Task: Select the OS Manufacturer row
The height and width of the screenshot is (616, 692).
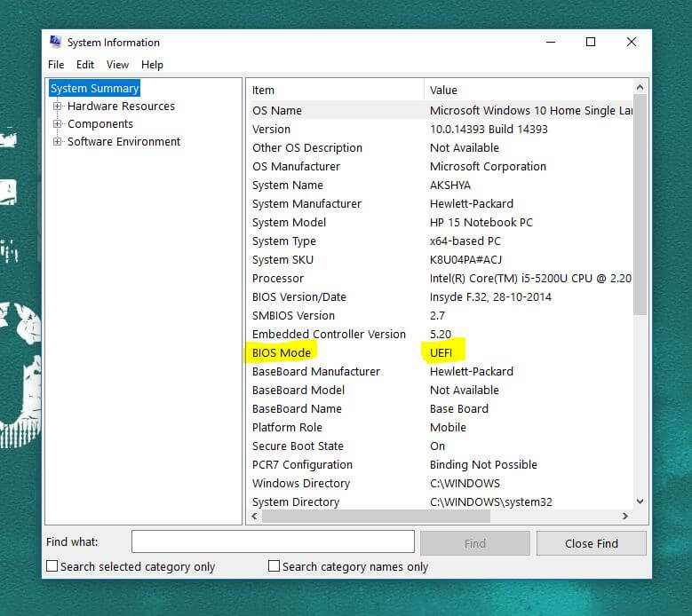Action: pyautogui.click(x=440, y=166)
